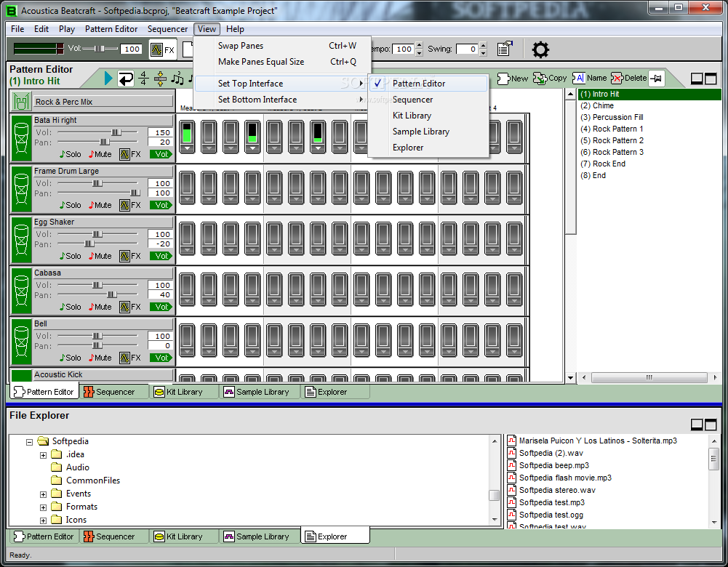The height and width of the screenshot is (567, 728).
Task: Expand the Formats folder
Action: click(x=43, y=507)
